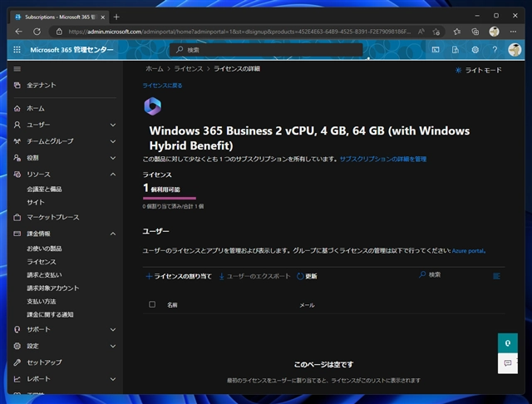Sort by 名前 column header
This screenshot has width=532, height=404.
click(172, 305)
